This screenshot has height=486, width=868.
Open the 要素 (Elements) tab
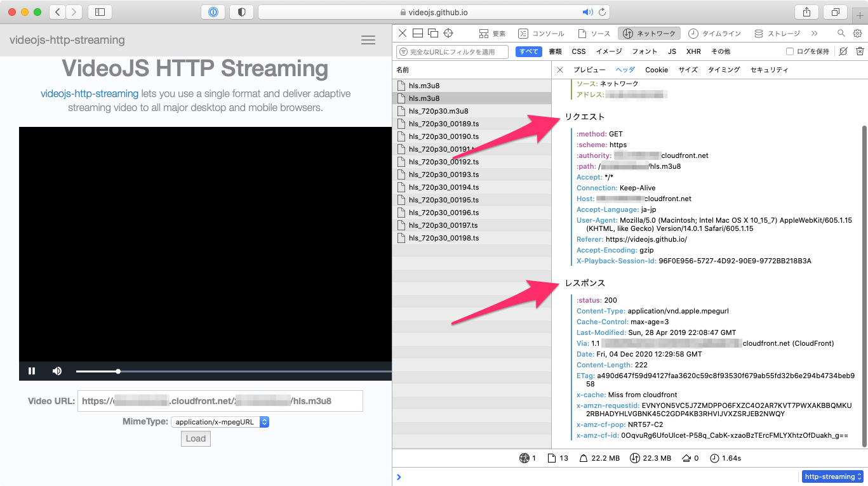point(493,34)
